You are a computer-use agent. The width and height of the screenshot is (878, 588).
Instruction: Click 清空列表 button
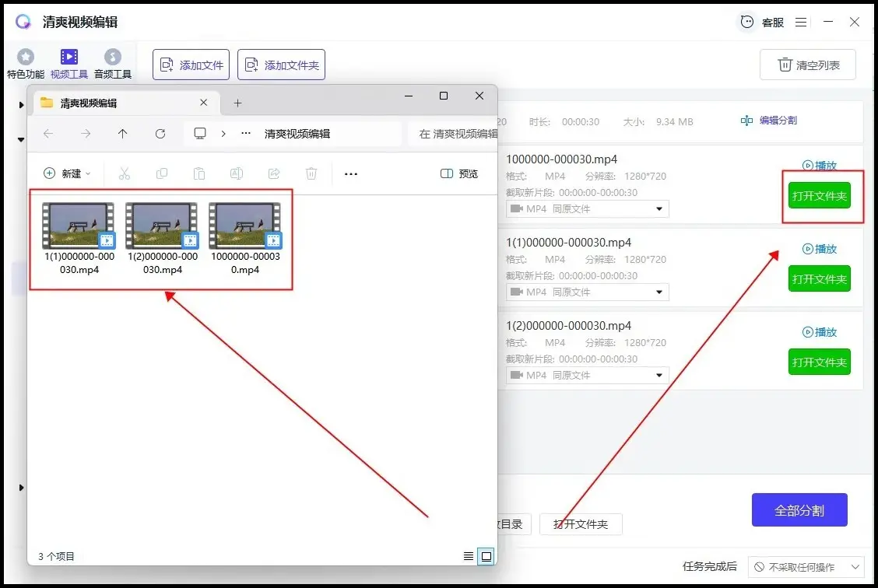click(x=807, y=65)
